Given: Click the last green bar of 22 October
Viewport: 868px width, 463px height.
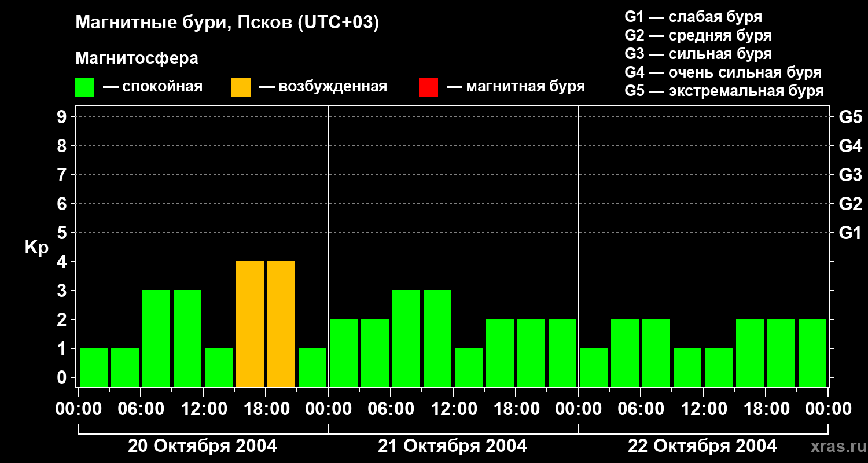Looking at the screenshot, I should pos(812,352).
